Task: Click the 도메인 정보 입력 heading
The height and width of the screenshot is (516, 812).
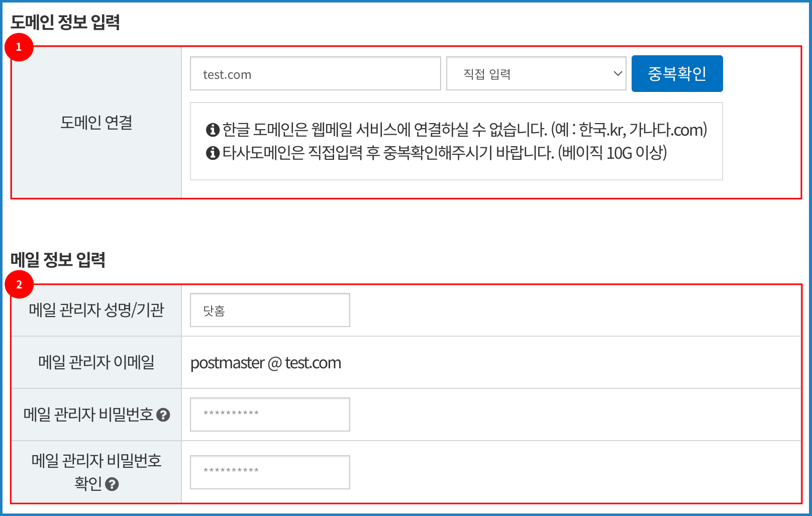Action: tap(65, 22)
